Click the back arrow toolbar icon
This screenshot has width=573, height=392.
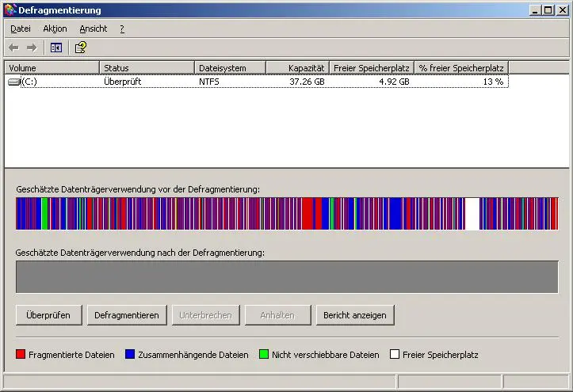pyautogui.click(x=13, y=48)
